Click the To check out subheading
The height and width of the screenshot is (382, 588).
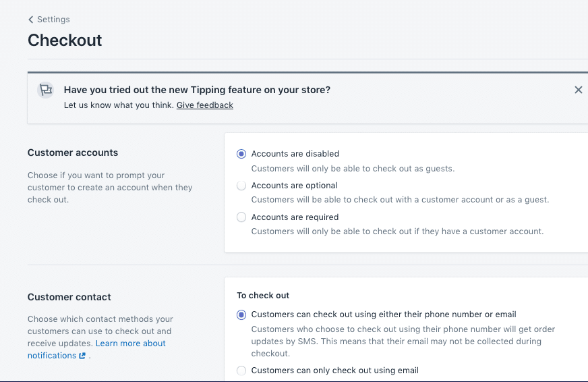[x=263, y=296]
